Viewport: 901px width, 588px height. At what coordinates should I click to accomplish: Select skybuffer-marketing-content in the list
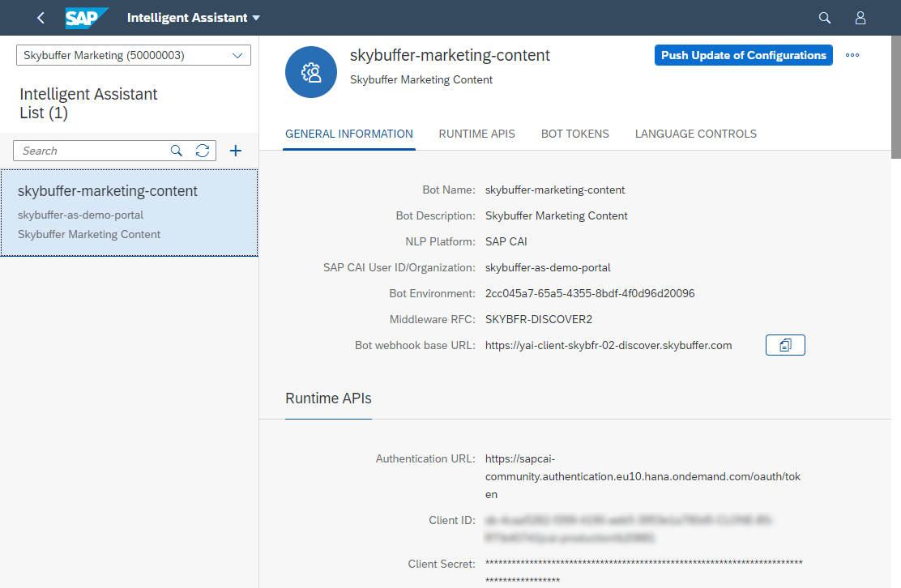click(130, 212)
